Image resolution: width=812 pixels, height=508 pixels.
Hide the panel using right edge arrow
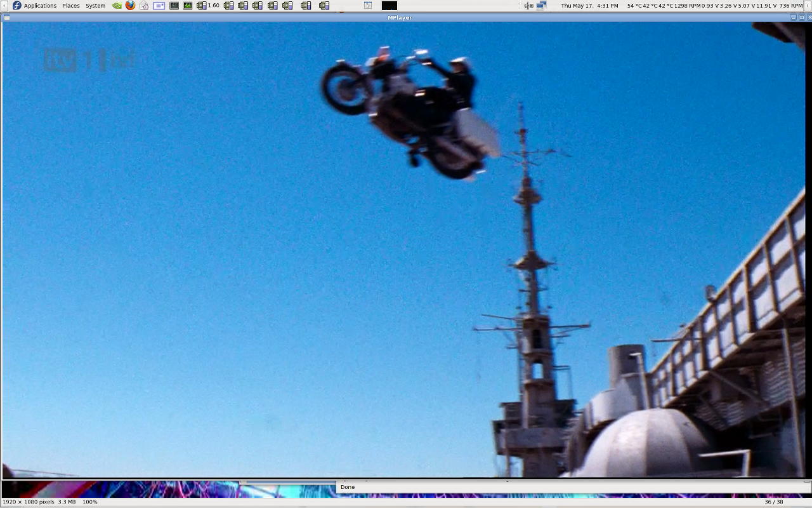808,6
